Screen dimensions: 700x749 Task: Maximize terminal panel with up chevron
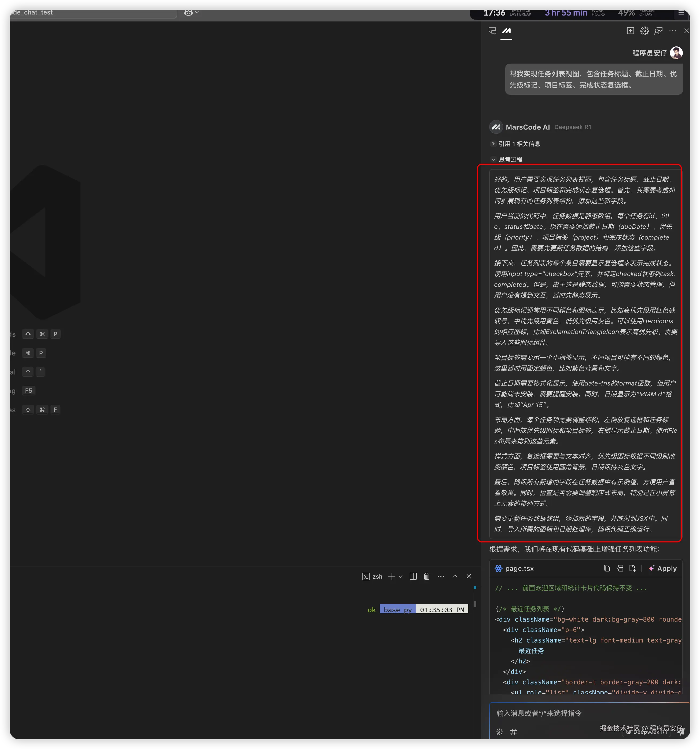[x=455, y=576]
